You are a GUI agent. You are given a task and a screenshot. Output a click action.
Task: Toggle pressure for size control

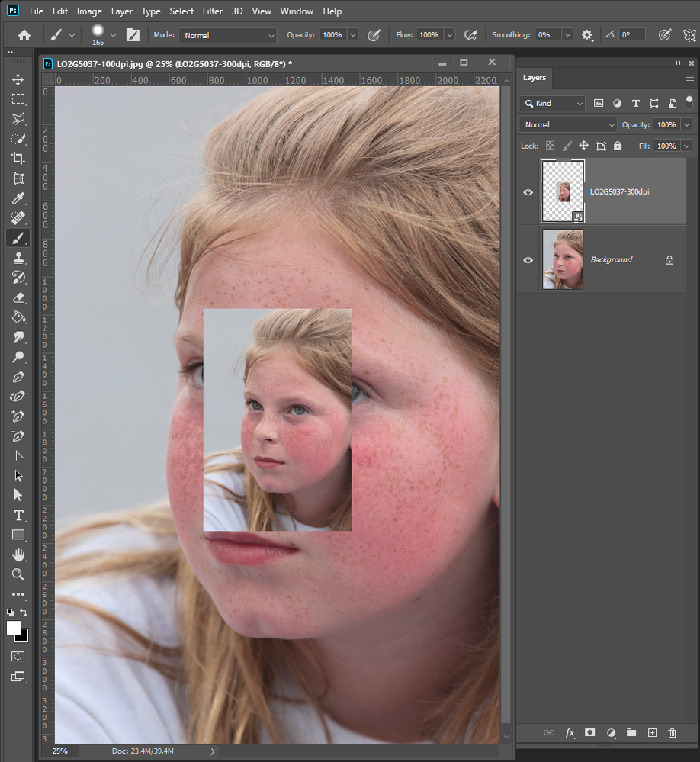[x=664, y=35]
